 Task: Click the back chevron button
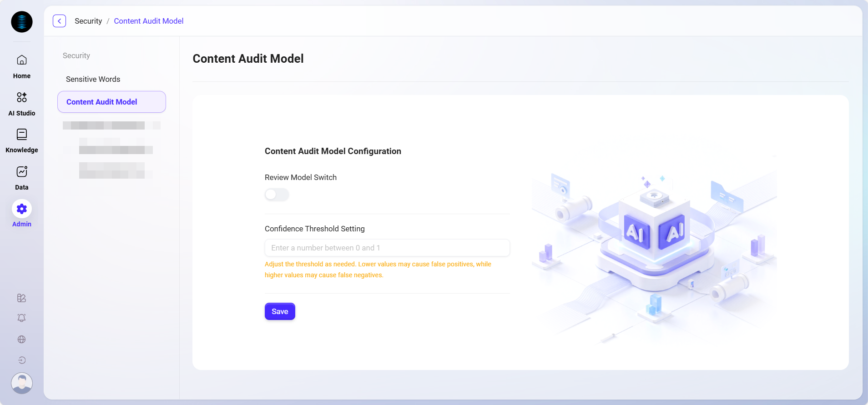point(59,21)
